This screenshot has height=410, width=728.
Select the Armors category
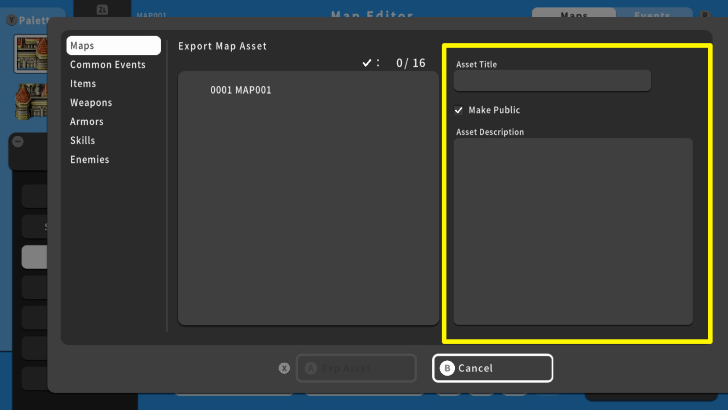click(x=87, y=122)
